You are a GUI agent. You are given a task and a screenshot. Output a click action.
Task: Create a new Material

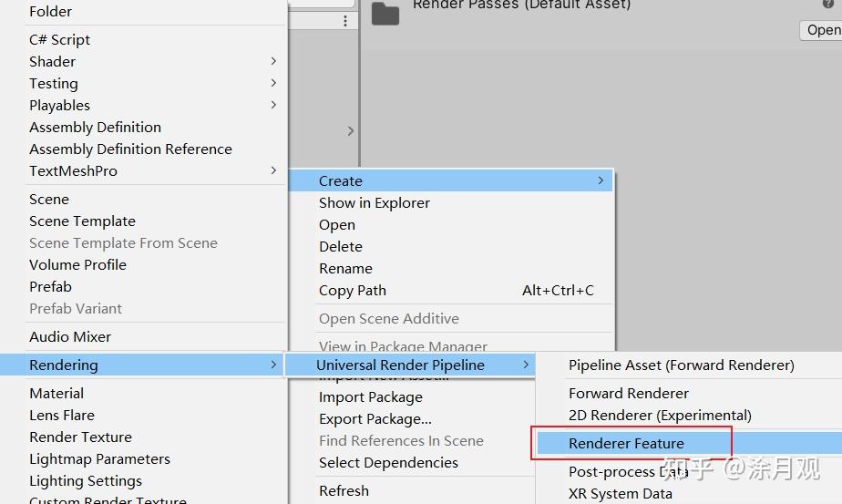pos(56,393)
